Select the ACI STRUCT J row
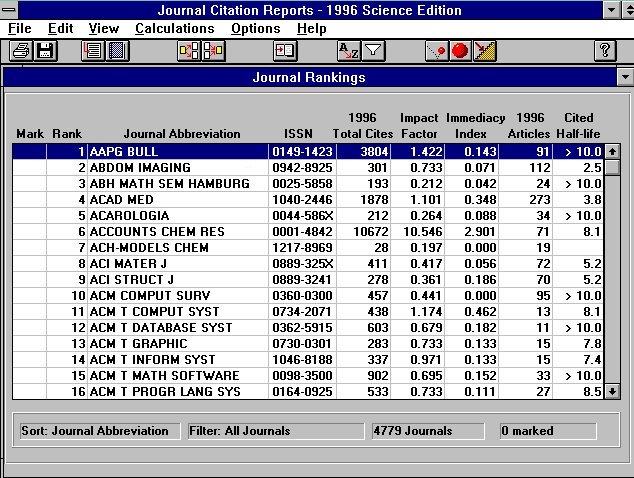 coord(308,279)
